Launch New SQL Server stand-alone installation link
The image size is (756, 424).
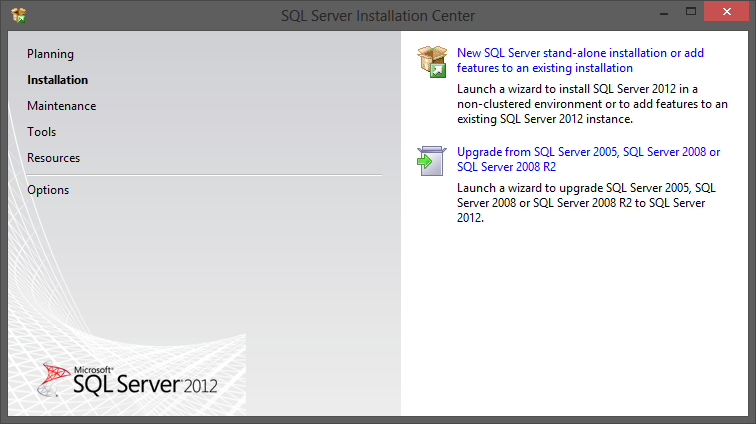580,60
